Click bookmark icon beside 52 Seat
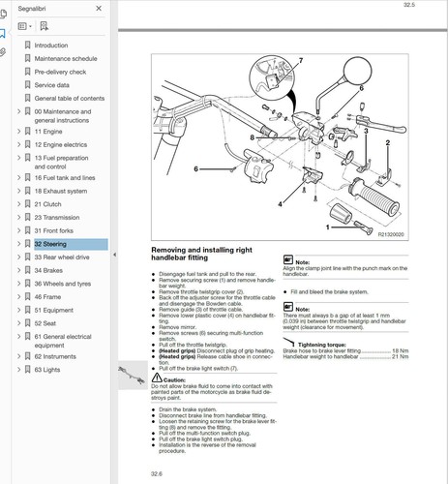448x484 pixels. (x=28, y=323)
